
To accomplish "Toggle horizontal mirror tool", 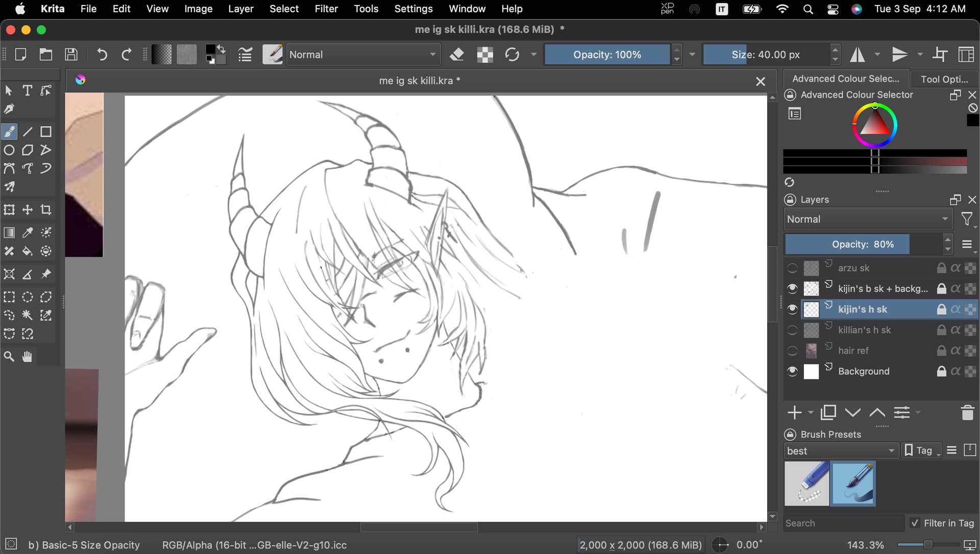I will point(857,54).
